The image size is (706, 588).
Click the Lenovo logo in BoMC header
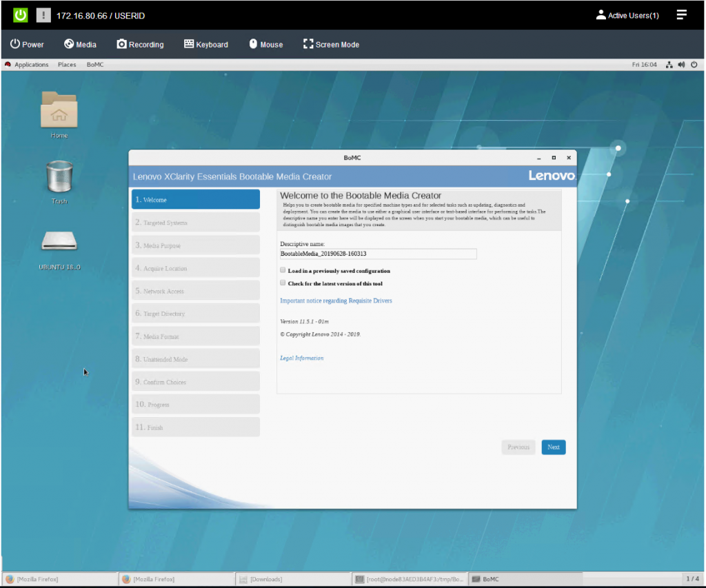coord(552,176)
